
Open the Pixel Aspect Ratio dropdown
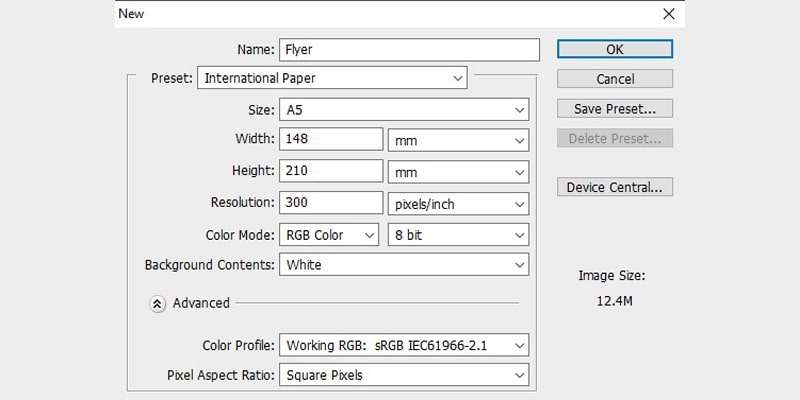pyautogui.click(x=404, y=375)
